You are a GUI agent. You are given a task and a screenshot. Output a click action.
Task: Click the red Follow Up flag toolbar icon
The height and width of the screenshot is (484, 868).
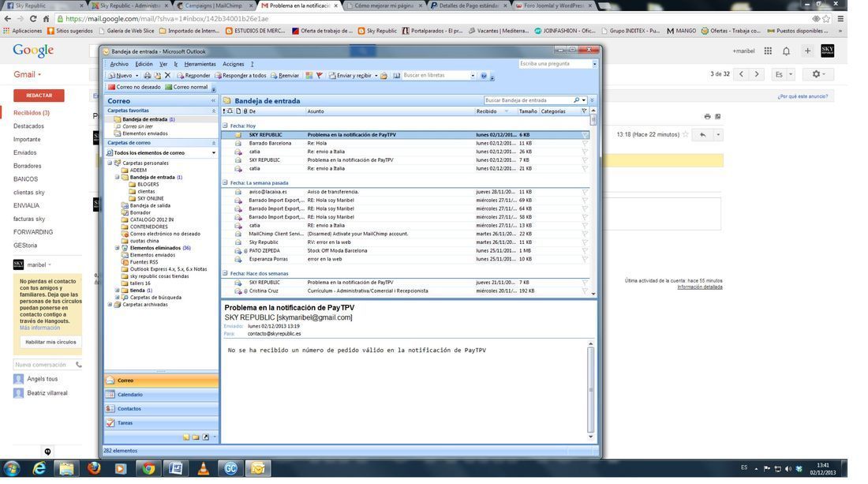coord(319,75)
